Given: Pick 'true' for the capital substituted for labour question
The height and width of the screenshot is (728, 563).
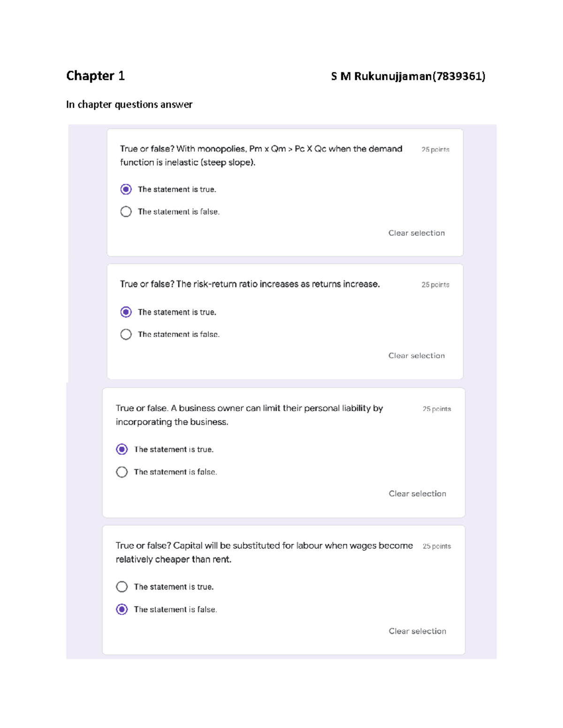Looking at the screenshot, I should (x=122, y=587).
